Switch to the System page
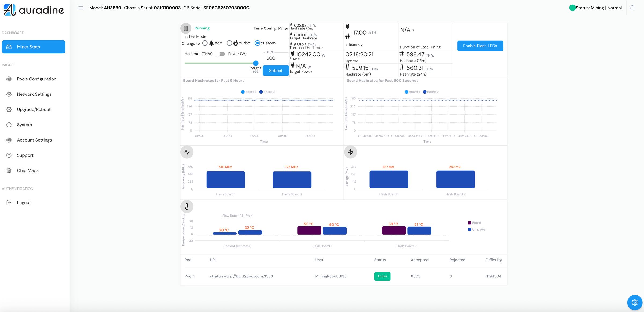Viewport: 644px width, 312px height. (24, 125)
